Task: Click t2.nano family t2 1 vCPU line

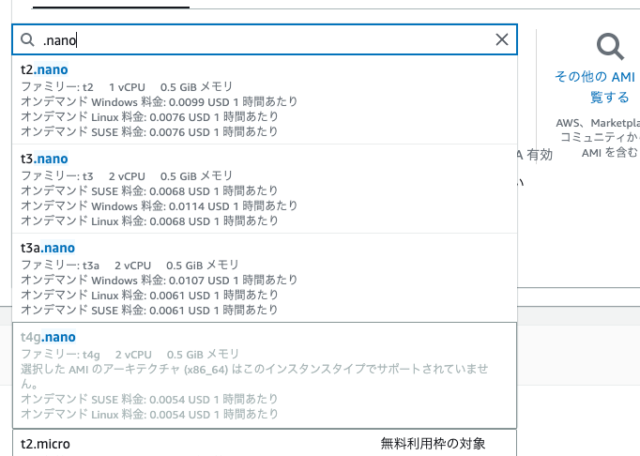Action: 127,87
